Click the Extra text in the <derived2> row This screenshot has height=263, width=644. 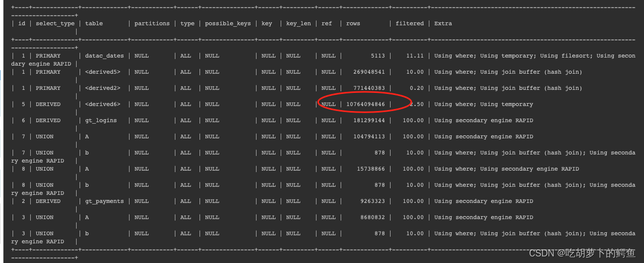508,88
